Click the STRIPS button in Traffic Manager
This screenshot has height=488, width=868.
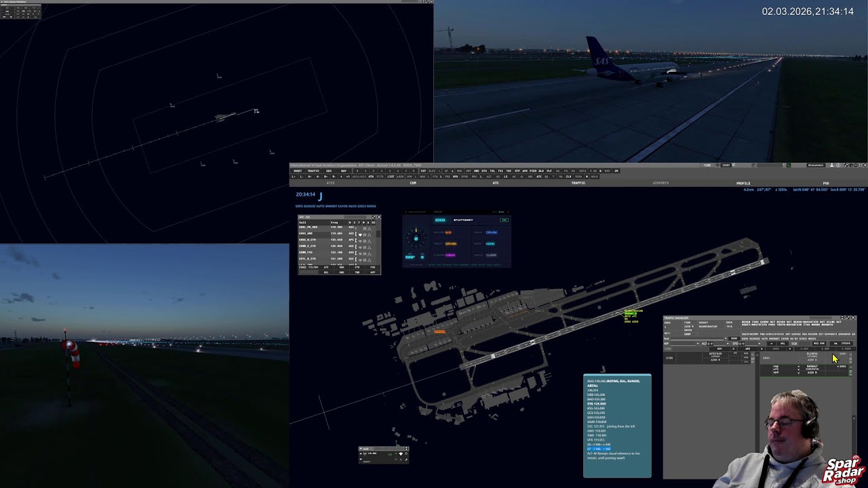(x=846, y=344)
